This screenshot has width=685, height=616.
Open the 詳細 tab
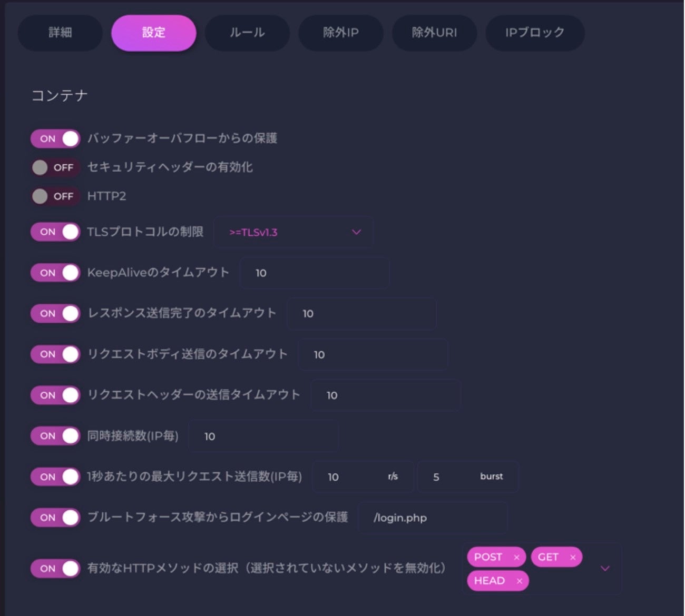[x=60, y=33]
